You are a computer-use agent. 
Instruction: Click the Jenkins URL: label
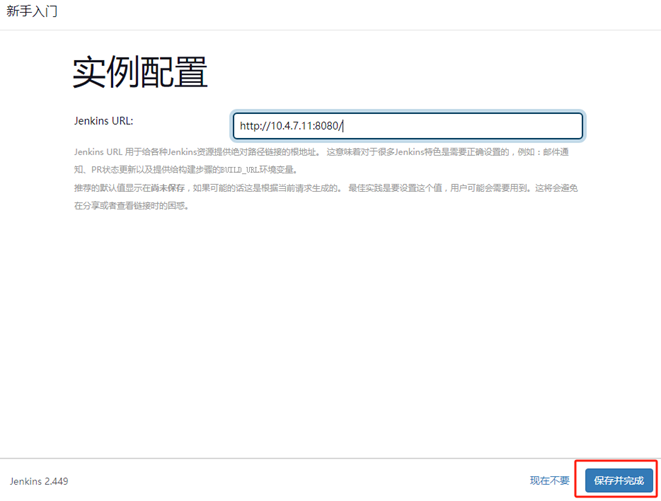coord(104,121)
